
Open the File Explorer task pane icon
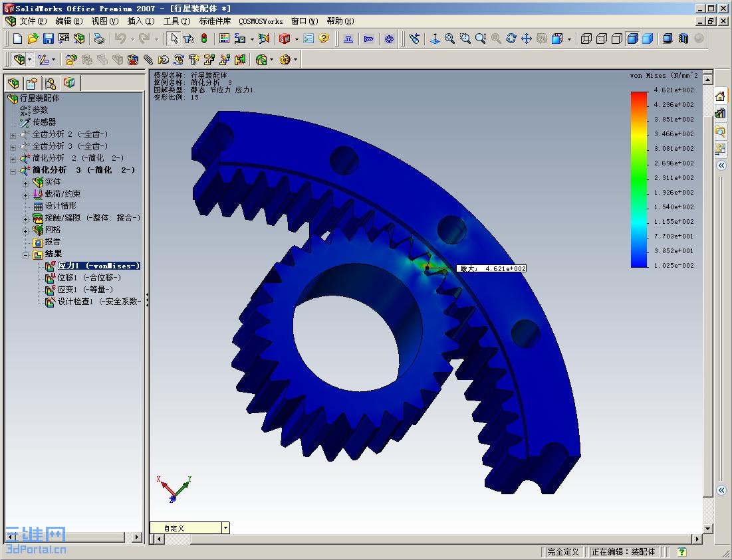click(x=720, y=131)
